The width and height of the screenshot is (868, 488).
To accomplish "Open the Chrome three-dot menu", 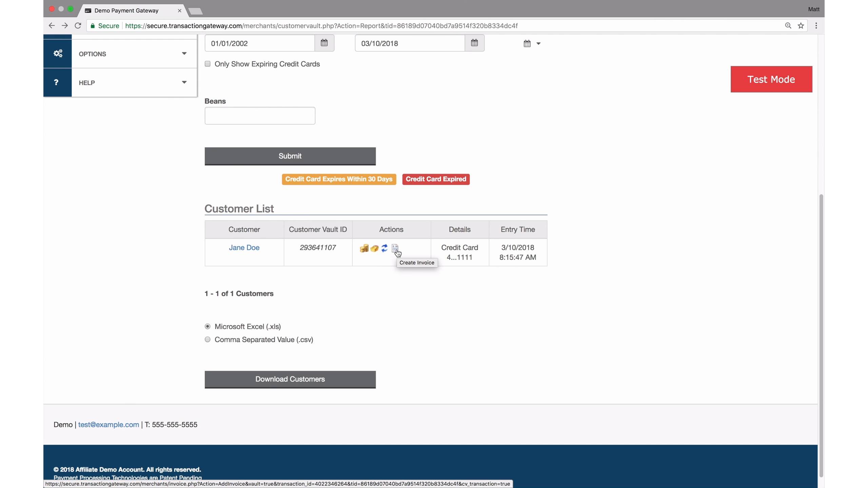I will click(816, 26).
